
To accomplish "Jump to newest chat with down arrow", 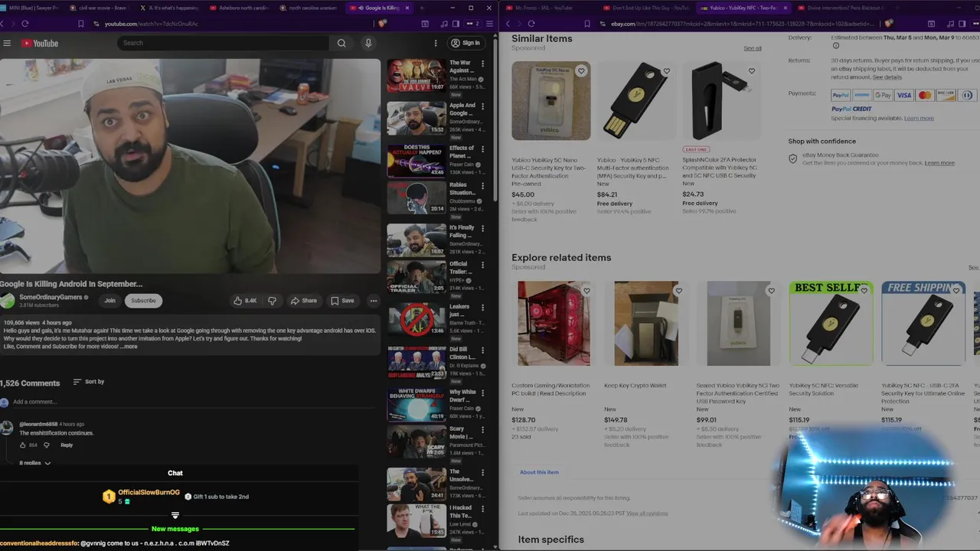I will pos(175,515).
